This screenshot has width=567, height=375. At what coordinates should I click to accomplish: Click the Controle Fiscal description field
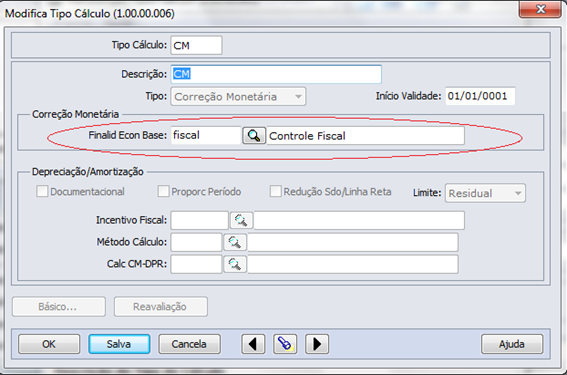point(366,136)
